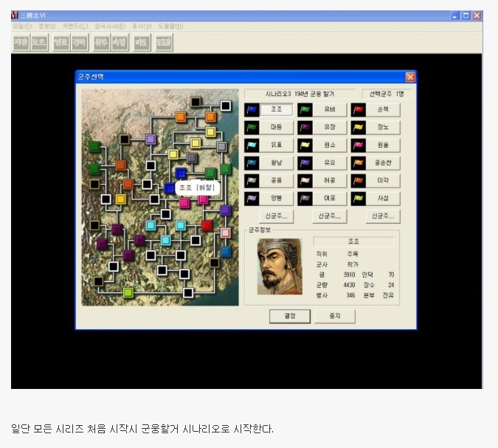
Task: Click the 조조 [허창] map tooltip
Action: click(x=197, y=187)
